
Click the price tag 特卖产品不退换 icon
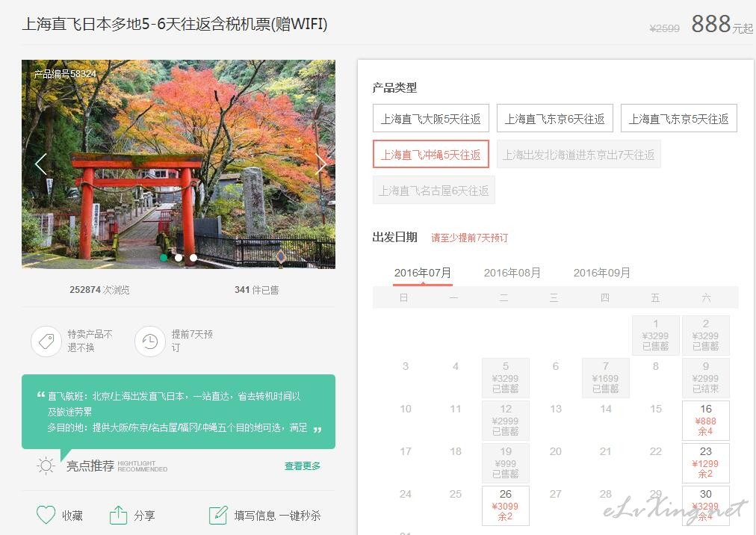pyautogui.click(x=46, y=341)
